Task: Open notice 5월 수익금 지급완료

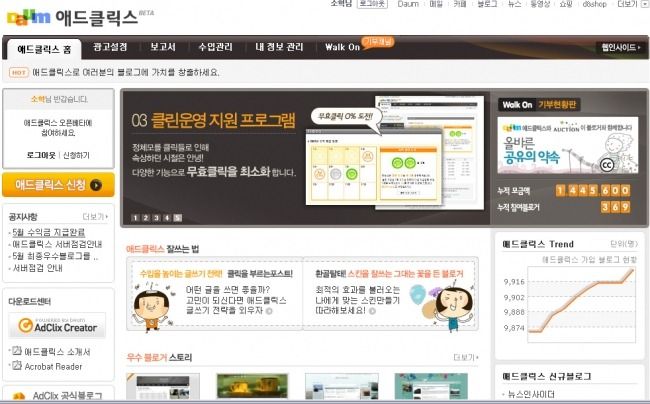Action: 49,232
